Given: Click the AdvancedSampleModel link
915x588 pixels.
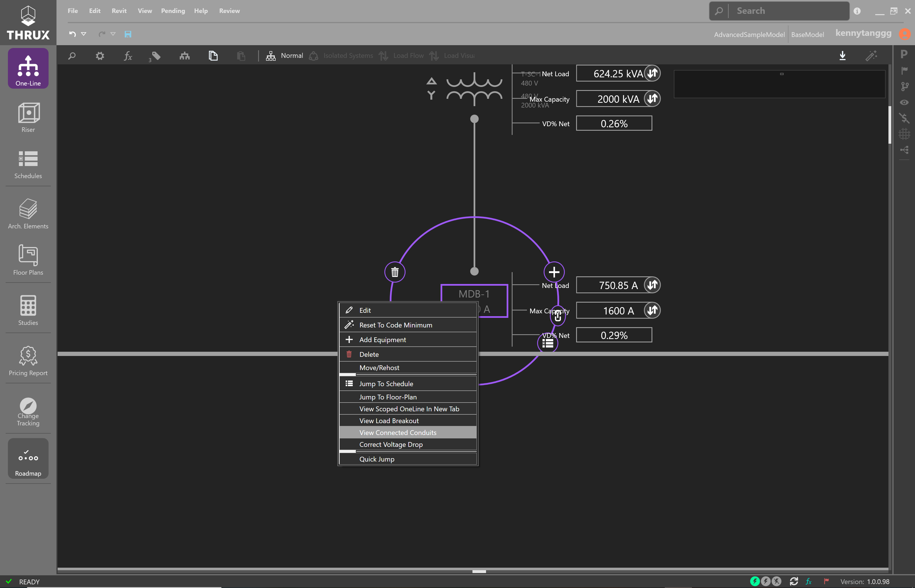Looking at the screenshot, I should (749, 34).
